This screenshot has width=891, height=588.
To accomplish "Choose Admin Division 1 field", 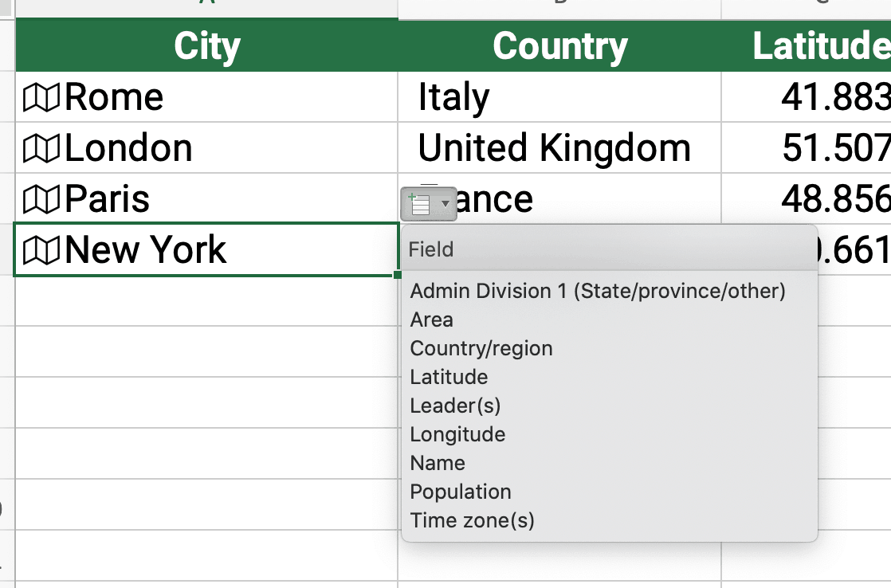I will pos(598,291).
